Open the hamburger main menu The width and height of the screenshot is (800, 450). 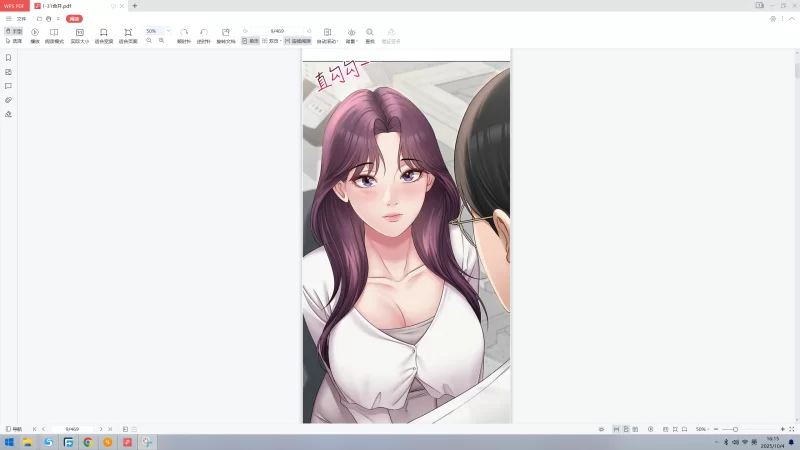[9, 19]
